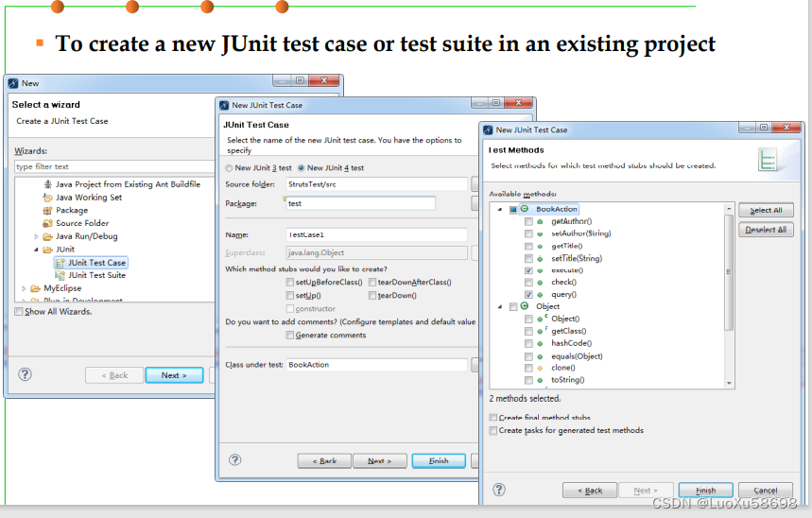Click the Java Working Set icon

[x=47, y=198]
